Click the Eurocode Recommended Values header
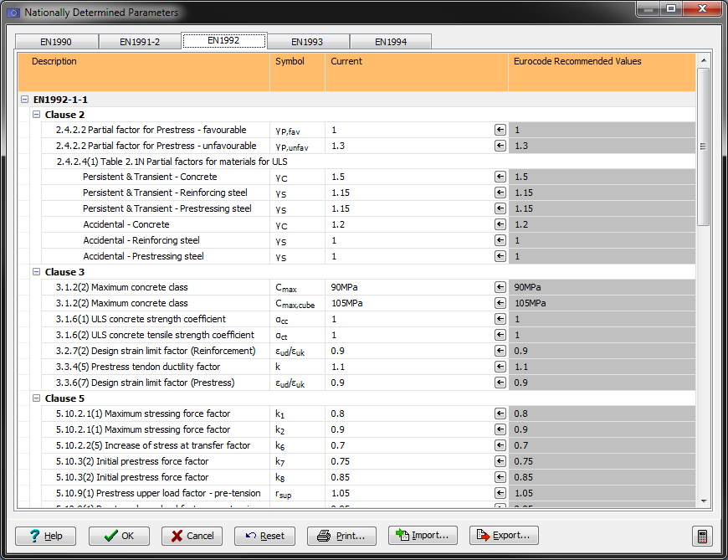This screenshot has width=728, height=560. (602, 72)
